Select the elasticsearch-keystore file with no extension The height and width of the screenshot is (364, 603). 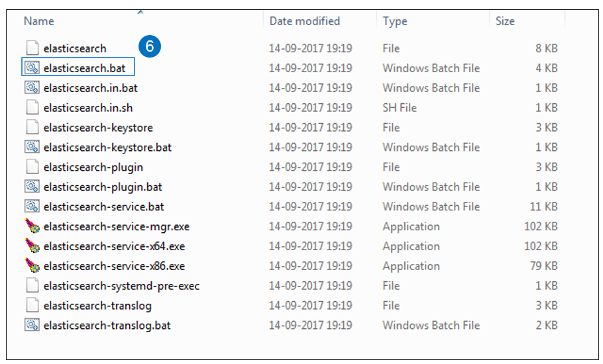(x=98, y=127)
